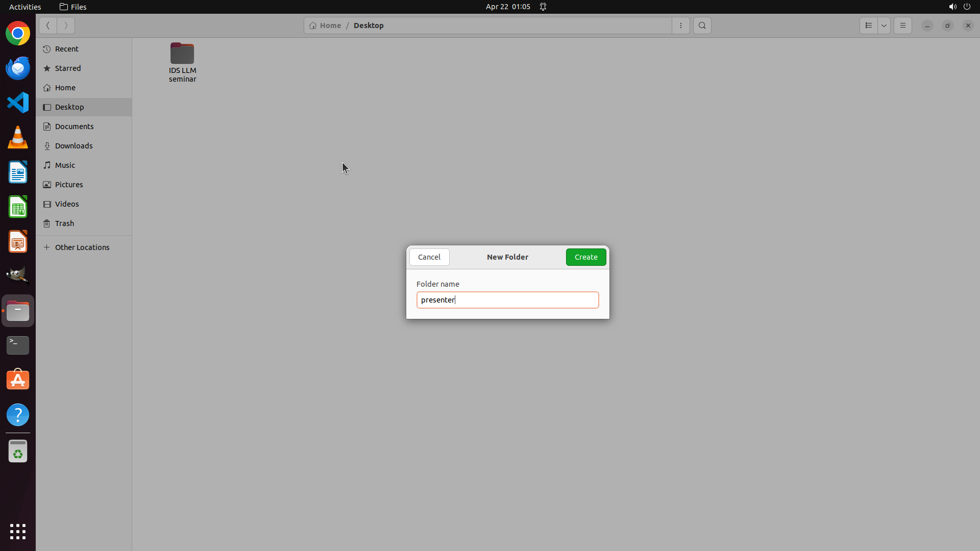Select the Downloads sidebar entry
980x551 pixels.
pyautogui.click(x=73, y=146)
